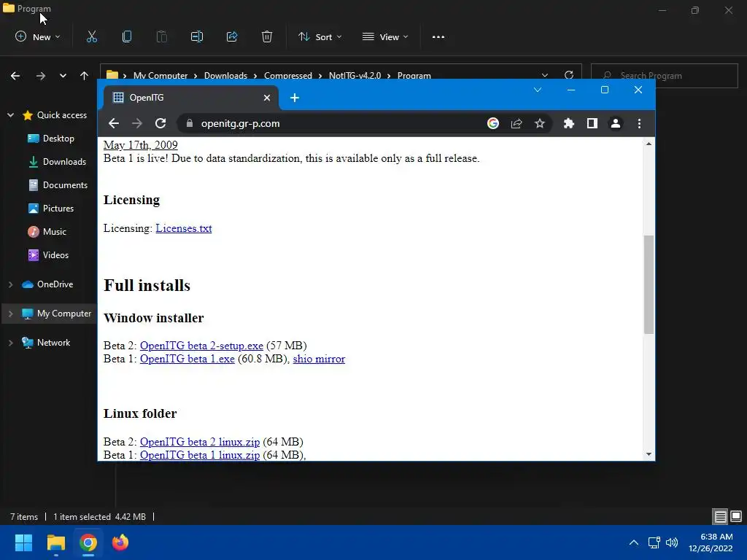The image size is (747, 560).
Task: Open Pictures in the sidebar
Action: click(51, 208)
